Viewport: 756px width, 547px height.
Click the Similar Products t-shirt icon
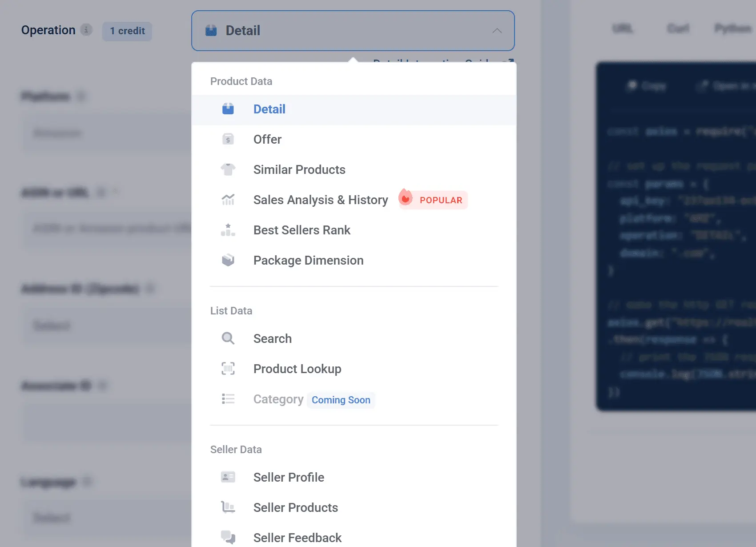click(228, 169)
